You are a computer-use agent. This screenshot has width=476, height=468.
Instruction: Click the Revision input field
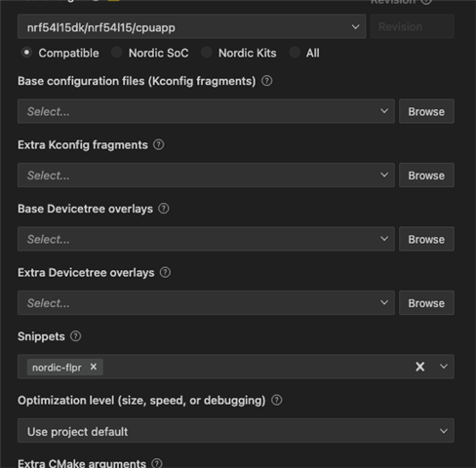click(413, 26)
